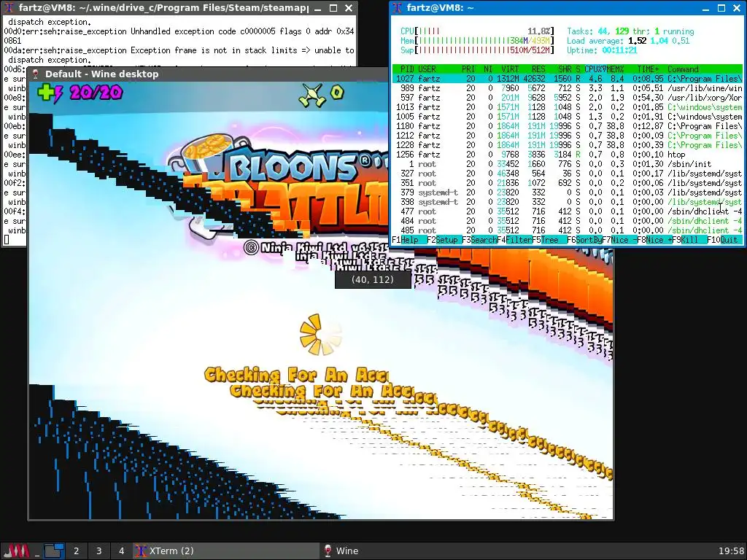Click the CPU usage meter bar in htop

coord(477,31)
